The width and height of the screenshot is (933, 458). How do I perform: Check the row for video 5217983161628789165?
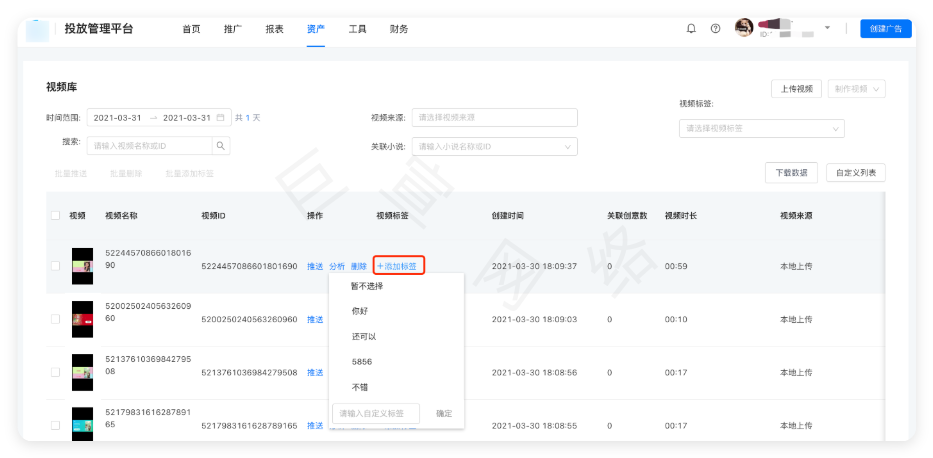coord(55,426)
